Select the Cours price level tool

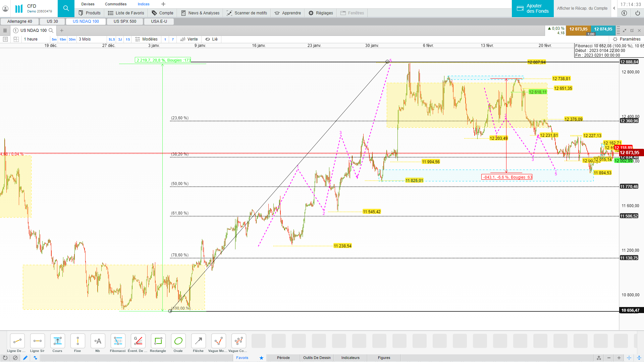pos(57,341)
